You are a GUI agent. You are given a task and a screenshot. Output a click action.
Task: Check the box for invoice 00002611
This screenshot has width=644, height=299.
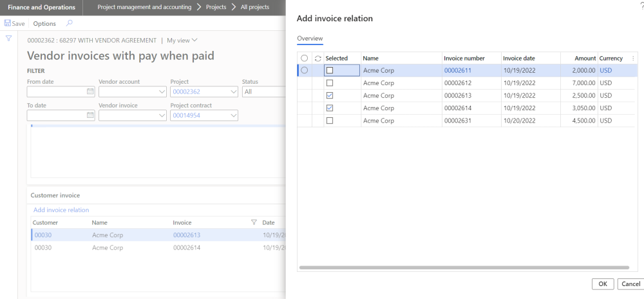click(330, 70)
